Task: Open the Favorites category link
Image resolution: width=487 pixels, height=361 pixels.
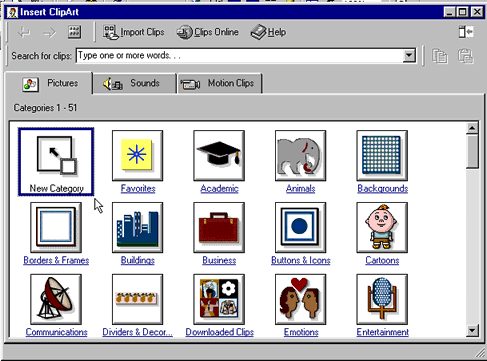Action: click(138, 189)
